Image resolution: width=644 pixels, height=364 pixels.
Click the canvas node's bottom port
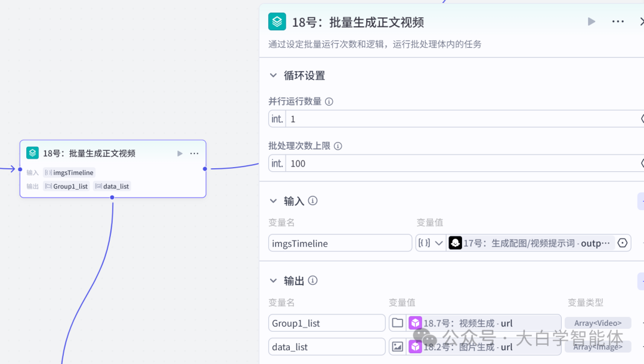(x=112, y=198)
